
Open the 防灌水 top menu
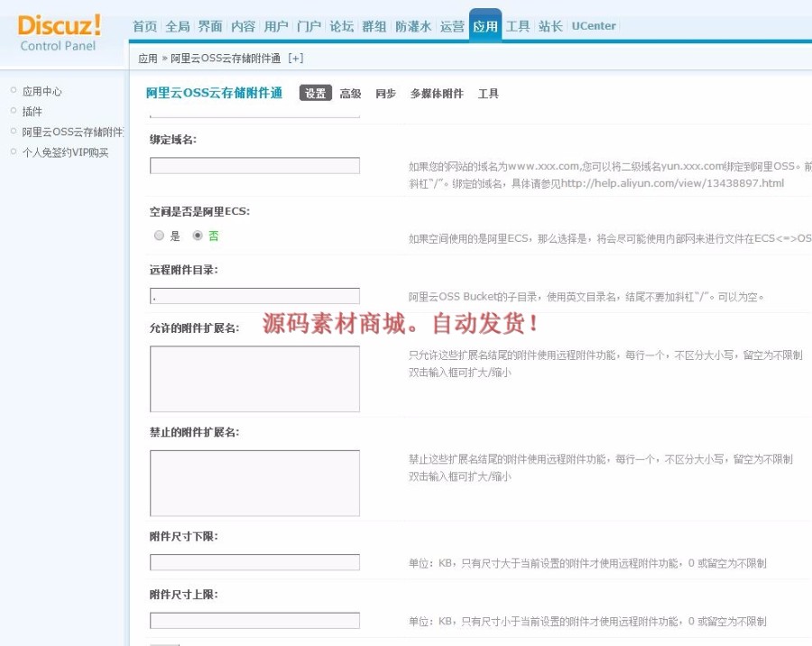413,26
